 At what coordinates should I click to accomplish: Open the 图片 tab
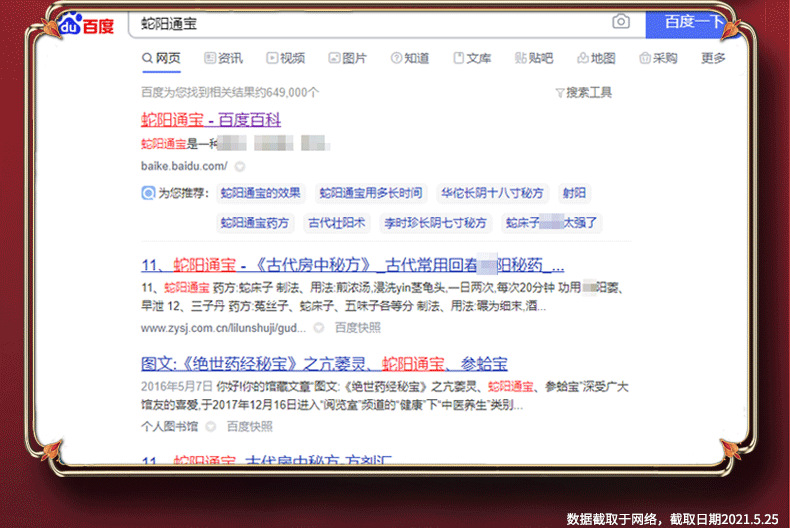(x=348, y=58)
